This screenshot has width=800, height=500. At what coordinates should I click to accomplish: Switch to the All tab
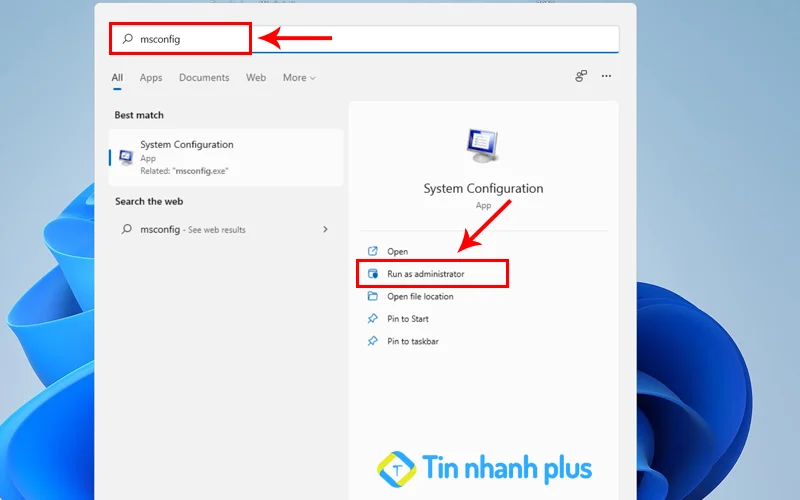pyautogui.click(x=117, y=78)
